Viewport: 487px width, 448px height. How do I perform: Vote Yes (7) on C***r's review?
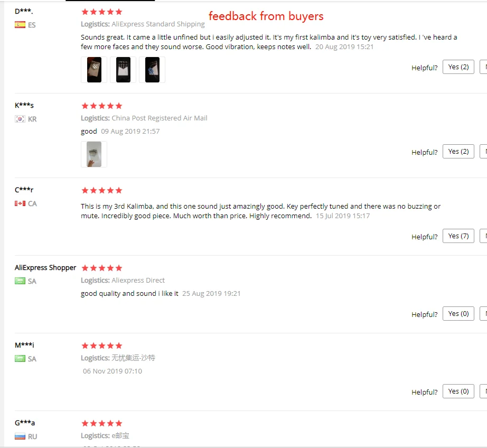(458, 236)
